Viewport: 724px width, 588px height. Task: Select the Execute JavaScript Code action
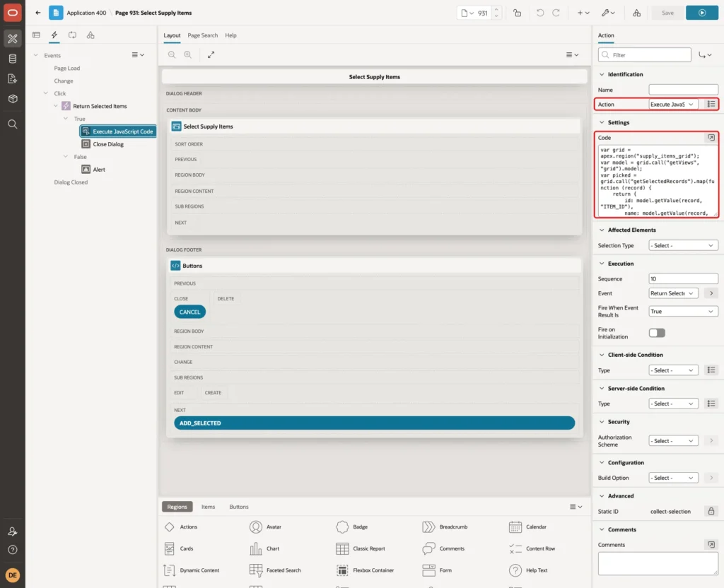(x=118, y=131)
